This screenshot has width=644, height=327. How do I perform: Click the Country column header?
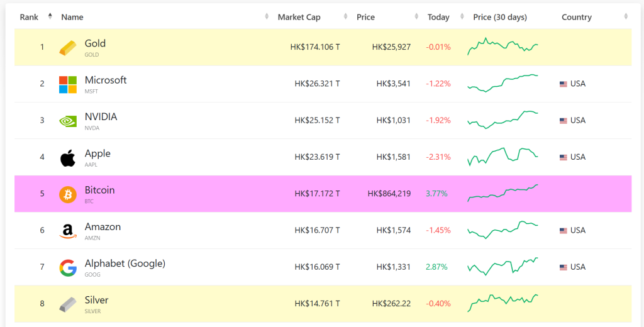click(x=577, y=17)
